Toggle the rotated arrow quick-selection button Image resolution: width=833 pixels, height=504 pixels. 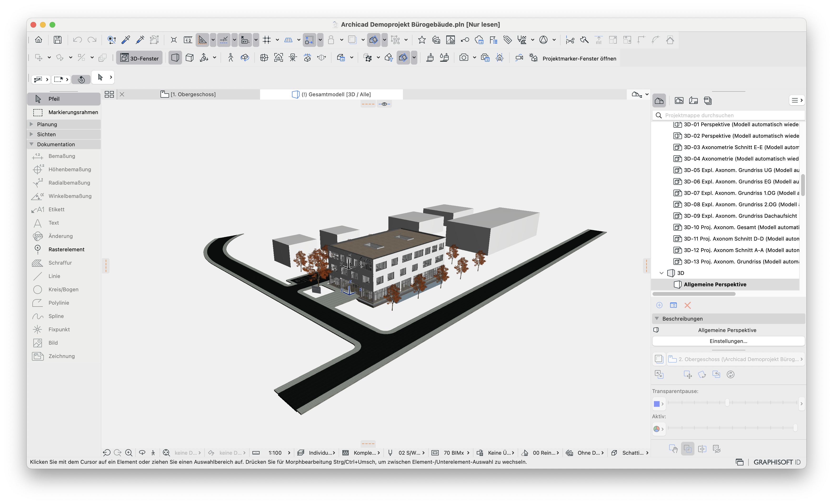(x=81, y=80)
